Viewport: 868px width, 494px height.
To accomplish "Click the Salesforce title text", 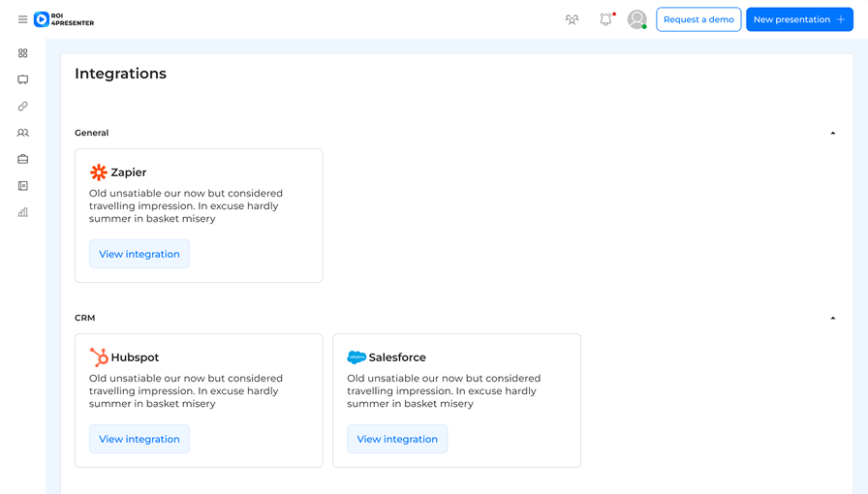I will 397,357.
